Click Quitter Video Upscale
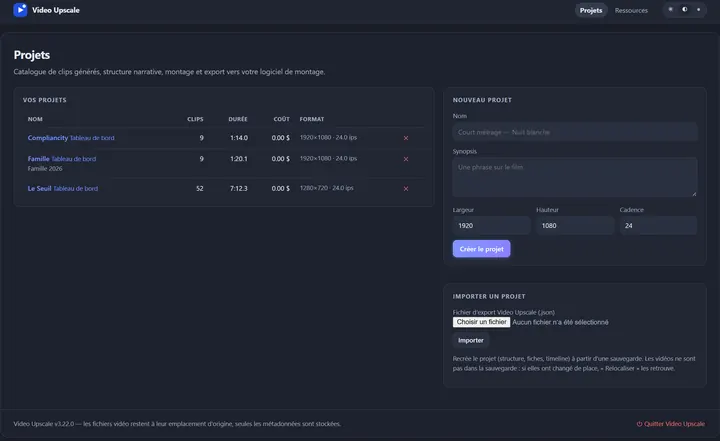 670,424
